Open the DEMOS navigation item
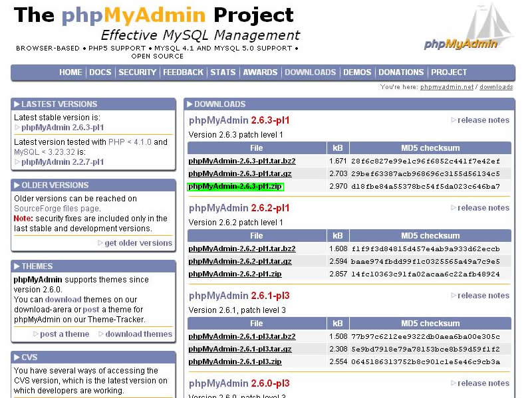Image resolution: width=532 pixels, height=398 pixels. pos(357,72)
